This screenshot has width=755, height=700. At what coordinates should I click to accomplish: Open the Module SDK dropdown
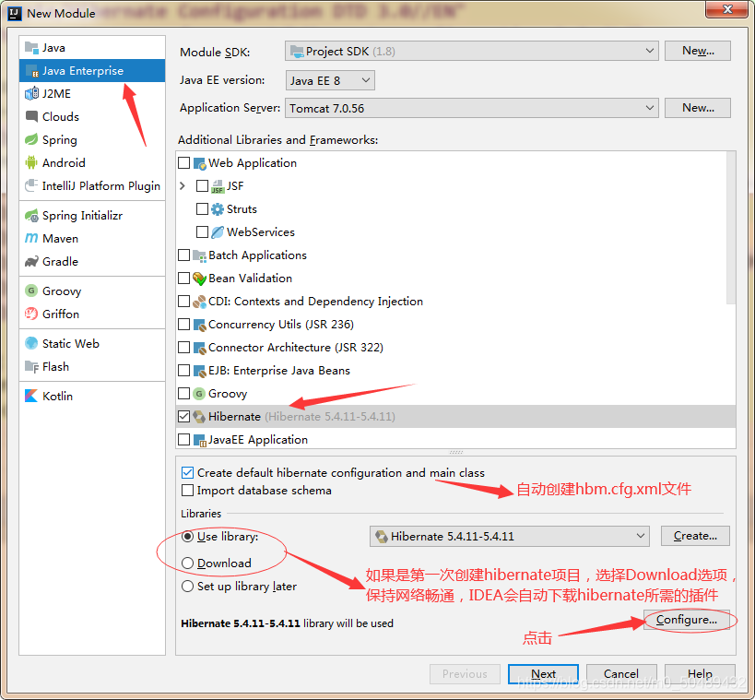click(472, 51)
